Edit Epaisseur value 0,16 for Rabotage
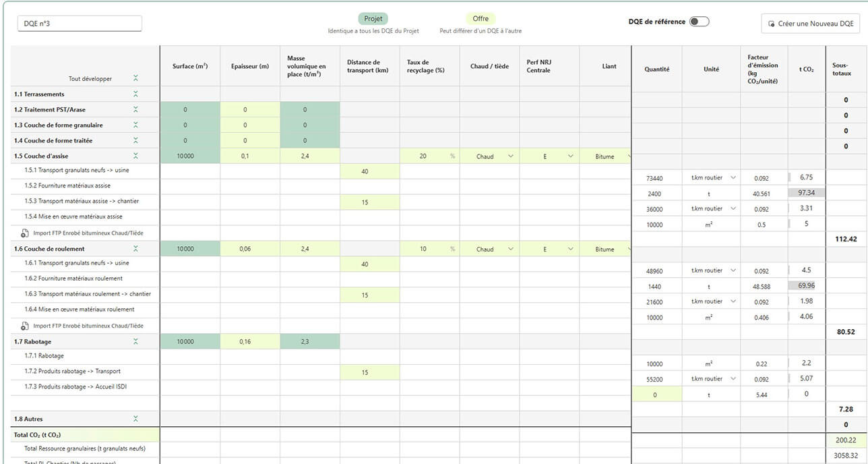Screen dimensions: 868x464 click(x=250, y=342)
